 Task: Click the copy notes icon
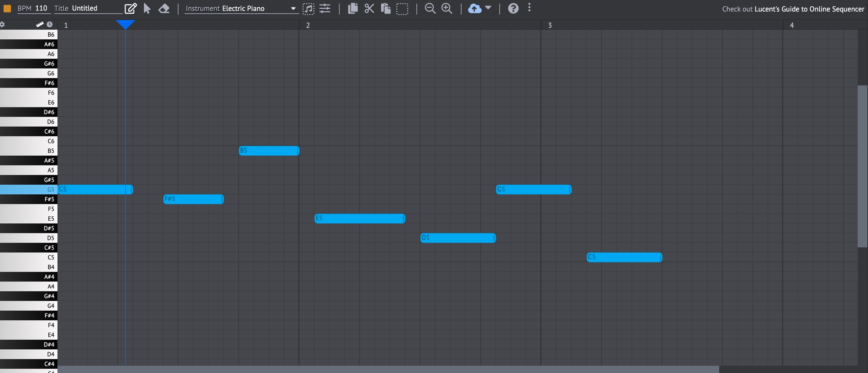(x=352, y=8)
